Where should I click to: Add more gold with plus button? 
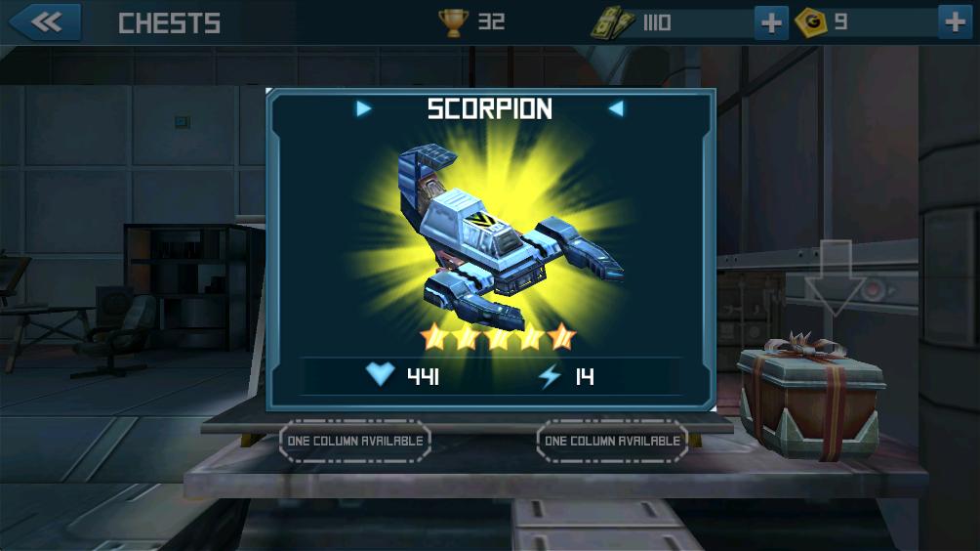(955, 22)
